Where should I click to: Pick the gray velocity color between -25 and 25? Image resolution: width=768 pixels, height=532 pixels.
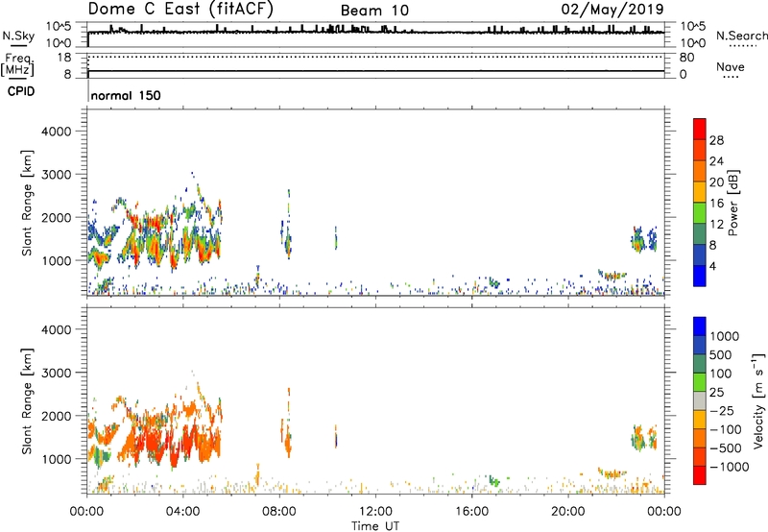(x=700, y=401)
